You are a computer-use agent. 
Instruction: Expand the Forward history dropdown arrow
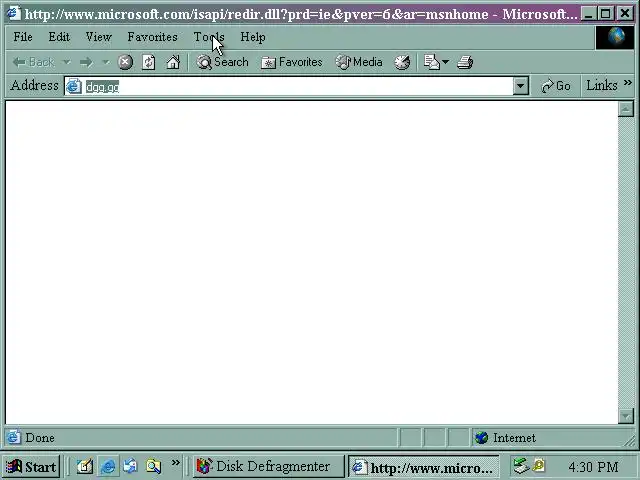106,62
